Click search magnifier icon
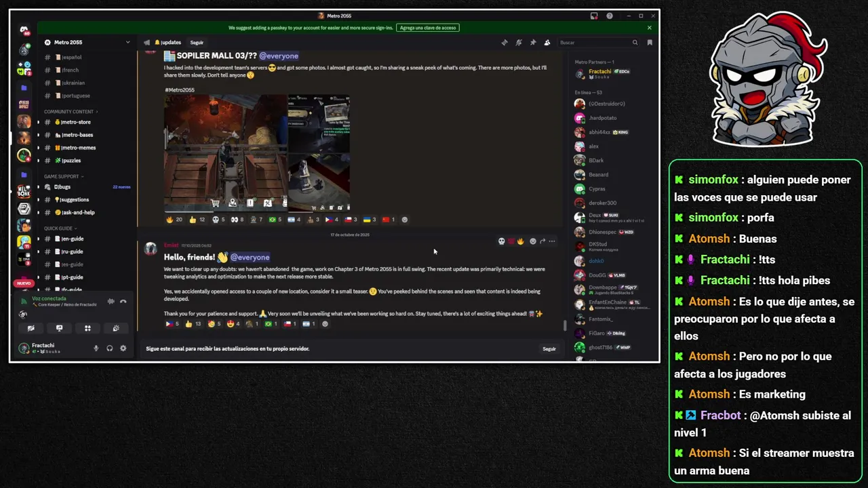Image resolution: width=868 pixels, height=488 pixels. pyautogui.click(x=635, y=42)
